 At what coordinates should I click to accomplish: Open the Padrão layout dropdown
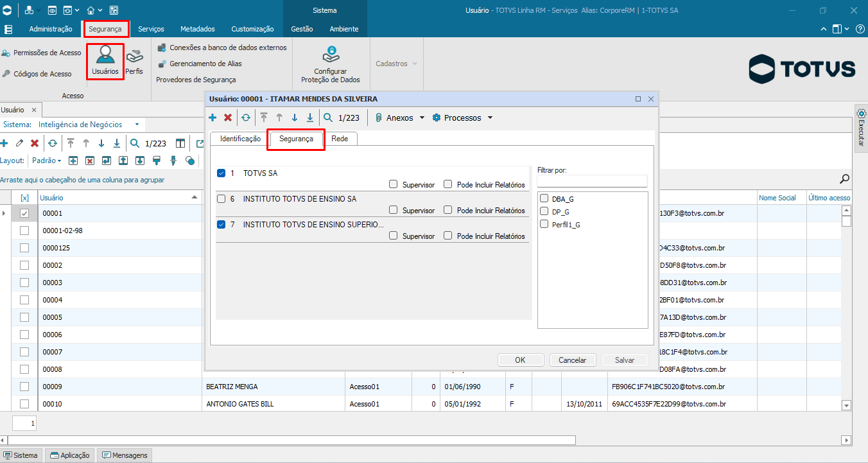coord(47,161)
